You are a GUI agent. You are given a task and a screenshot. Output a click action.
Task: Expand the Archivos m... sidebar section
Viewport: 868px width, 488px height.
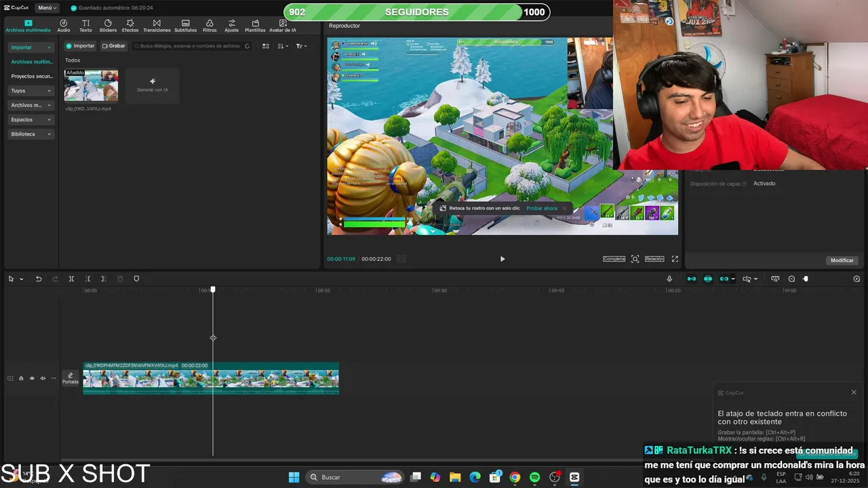coord(31,105)
